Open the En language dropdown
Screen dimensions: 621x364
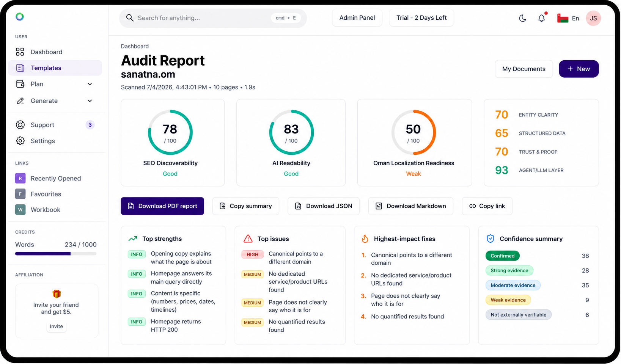[575, 18]
